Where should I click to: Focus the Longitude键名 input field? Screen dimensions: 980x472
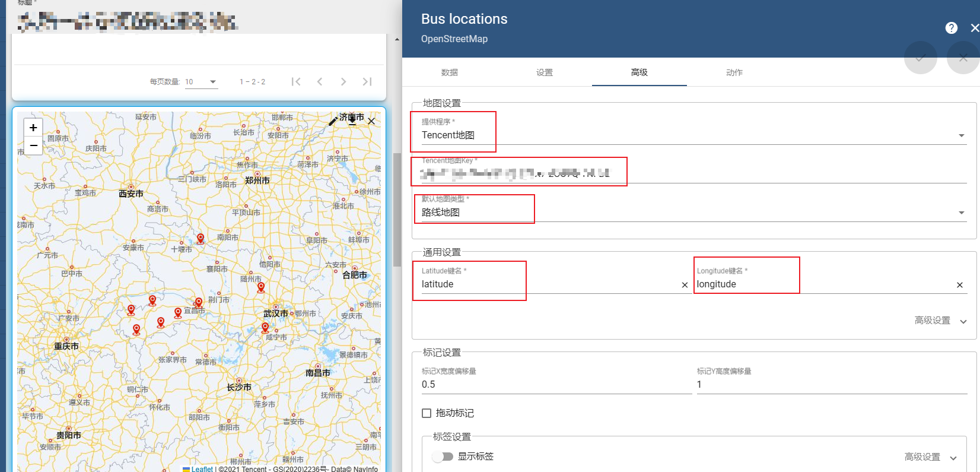click(x=825, y=284)
